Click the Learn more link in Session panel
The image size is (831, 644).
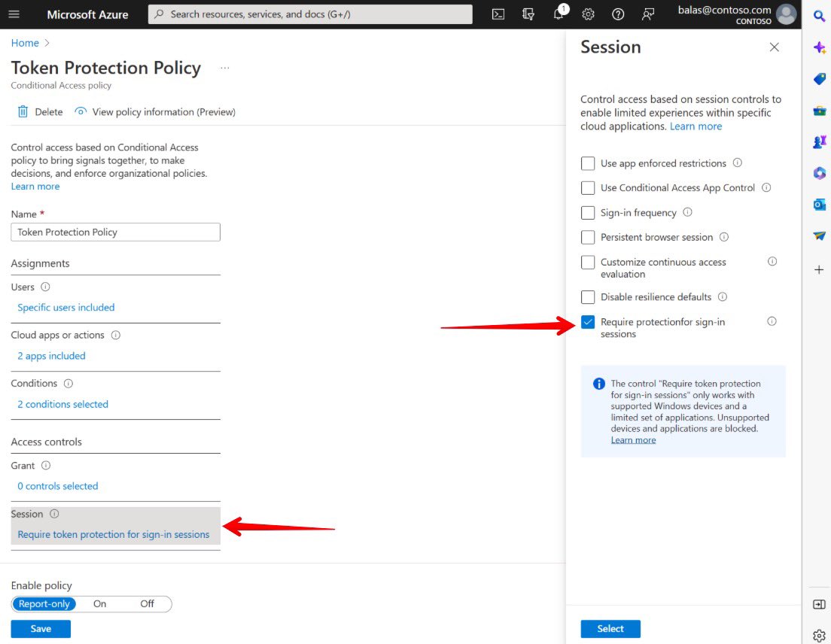pos(696,126)
